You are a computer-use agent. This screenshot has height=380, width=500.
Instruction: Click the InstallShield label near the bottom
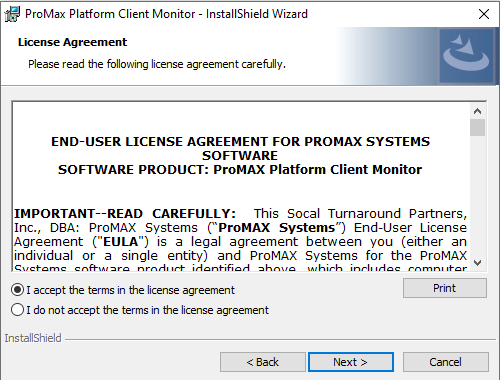pos(33,338)
